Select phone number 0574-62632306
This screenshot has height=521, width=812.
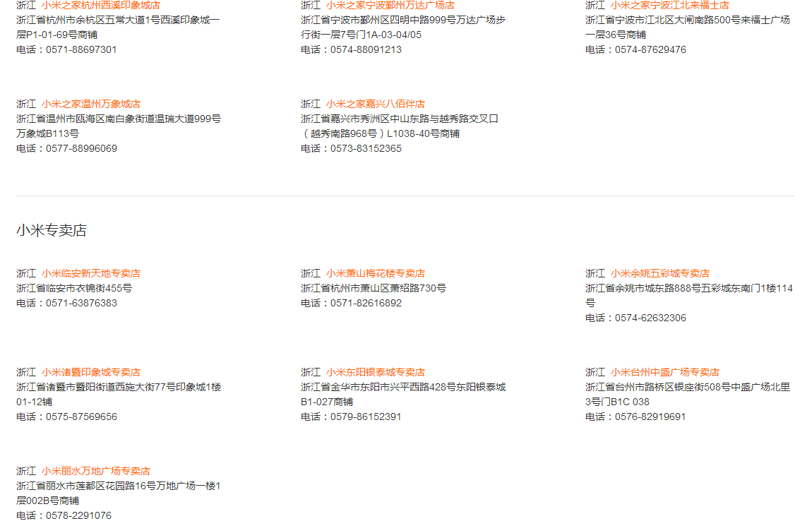[650, 318]
